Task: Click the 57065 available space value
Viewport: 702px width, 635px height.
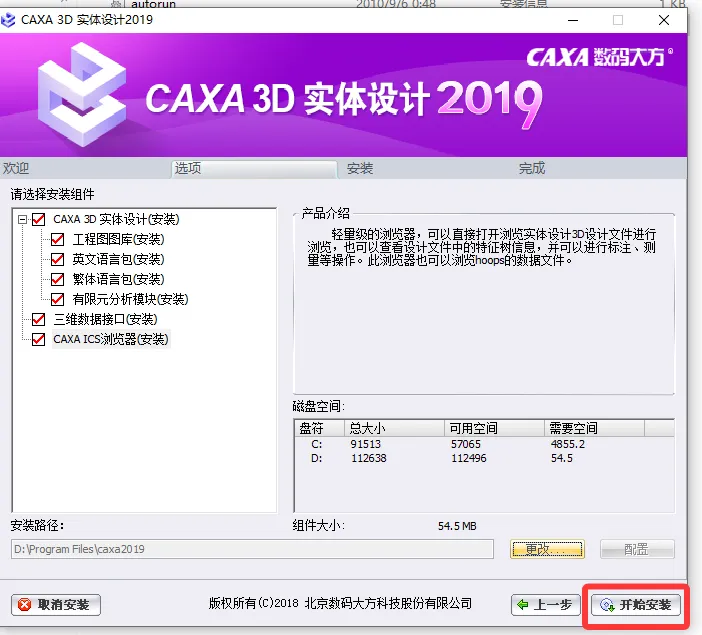Action: click(466, 444)
